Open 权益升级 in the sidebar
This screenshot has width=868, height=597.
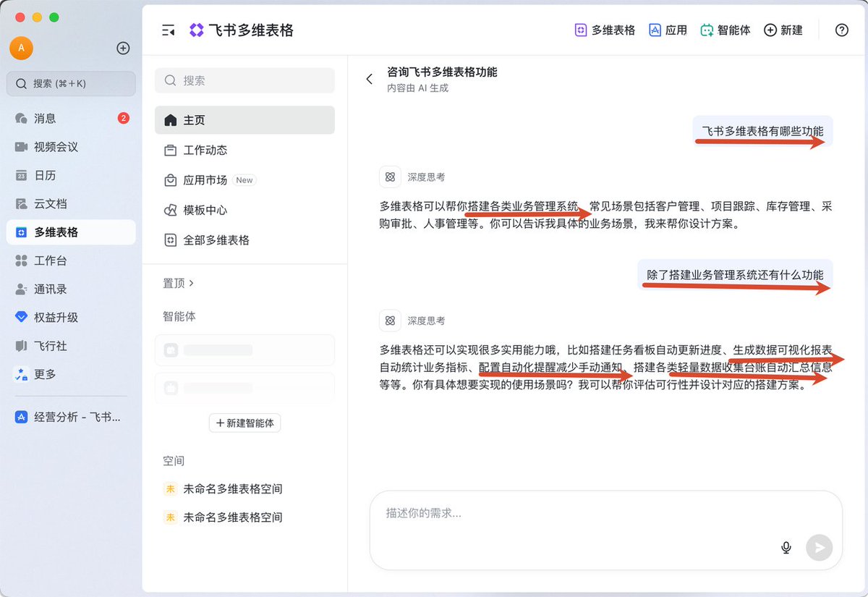pyautogui.click(x=71, y=318)
